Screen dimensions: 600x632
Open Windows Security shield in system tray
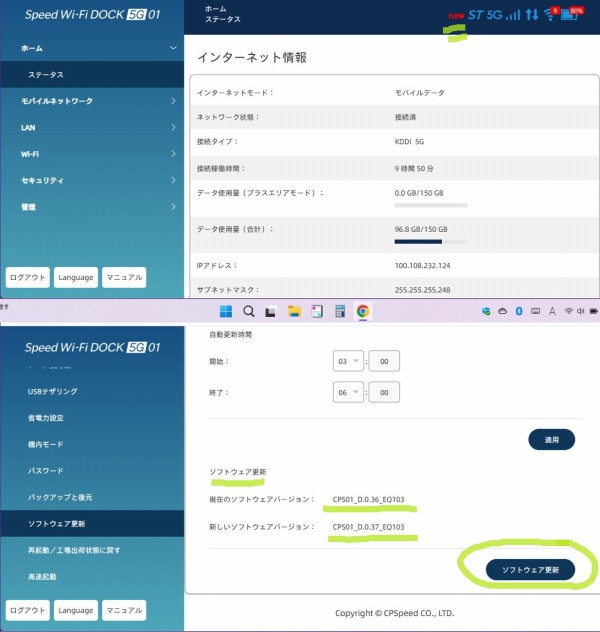pos(486,311)
